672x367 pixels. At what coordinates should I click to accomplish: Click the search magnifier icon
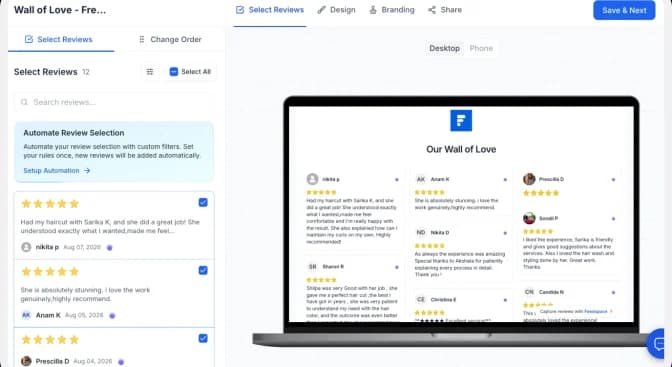pyautogui.click(x=24, y=102)
